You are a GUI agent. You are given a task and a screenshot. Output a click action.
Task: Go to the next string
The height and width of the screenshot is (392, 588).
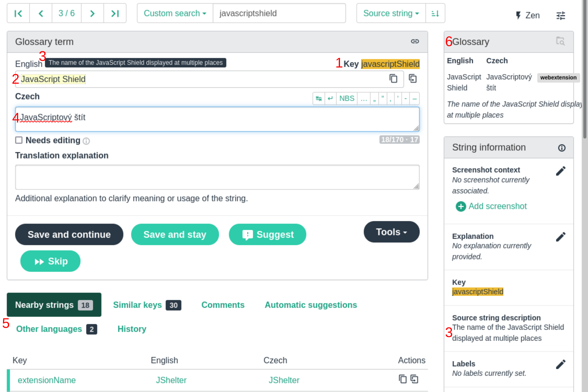(x=92, y=13)
